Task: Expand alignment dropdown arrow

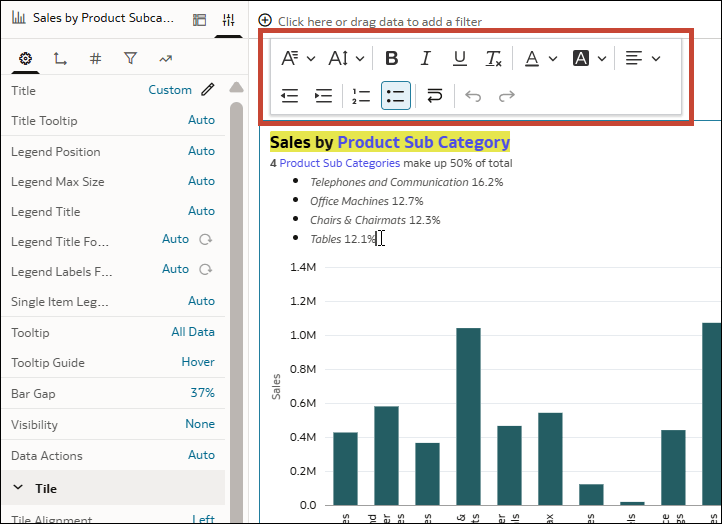Action: pos(656,59)
